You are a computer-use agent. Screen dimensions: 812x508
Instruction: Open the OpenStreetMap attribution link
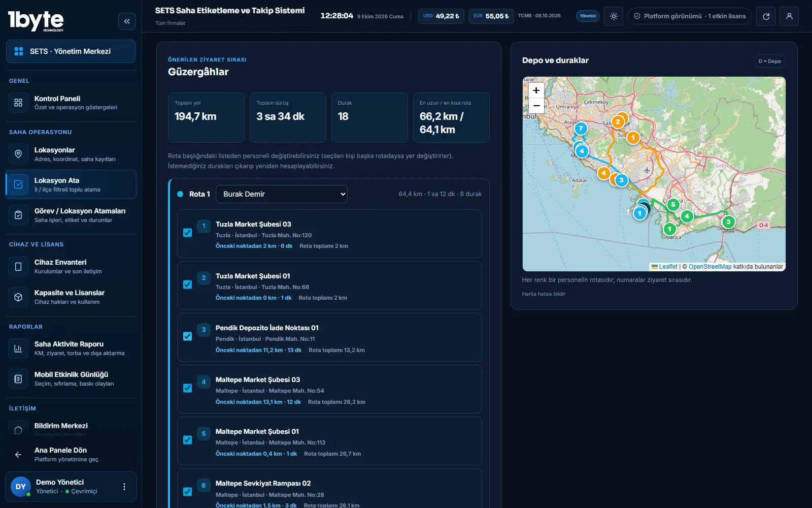(710, 267)
